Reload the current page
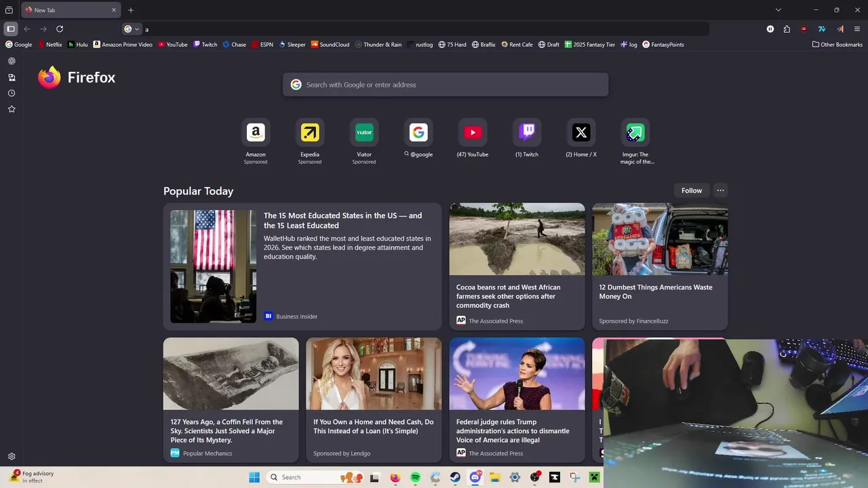The width and height of the screenshot is (868, 488). pos(60,29)
